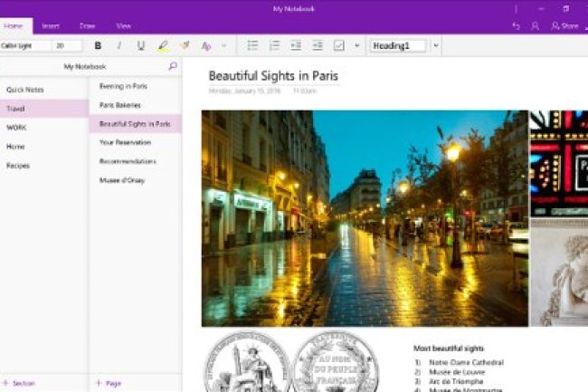This screenshot has width=588, height=392.
Task: Open the My Notebook list header
Action: coord(85,66)
